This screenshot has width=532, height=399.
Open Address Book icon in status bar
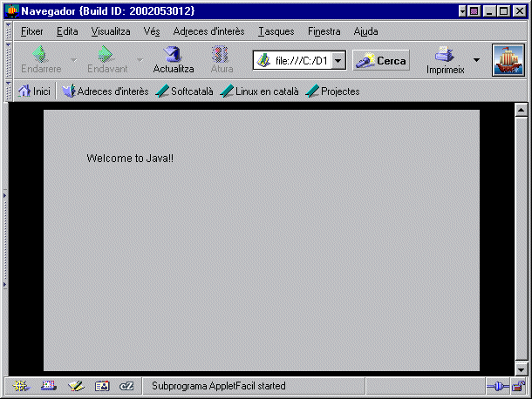point(102,386)
